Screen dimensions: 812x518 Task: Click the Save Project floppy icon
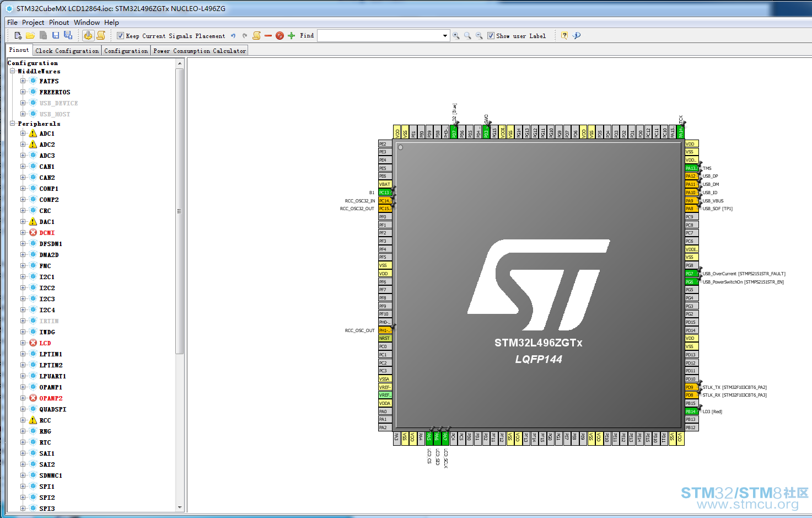(56, 35)
